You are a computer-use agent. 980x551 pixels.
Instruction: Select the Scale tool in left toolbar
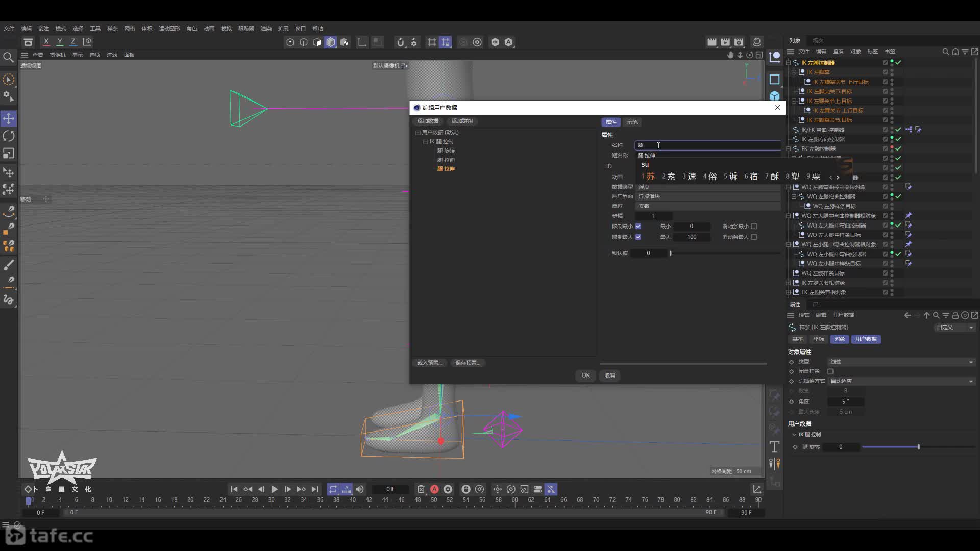click(9, 153)
